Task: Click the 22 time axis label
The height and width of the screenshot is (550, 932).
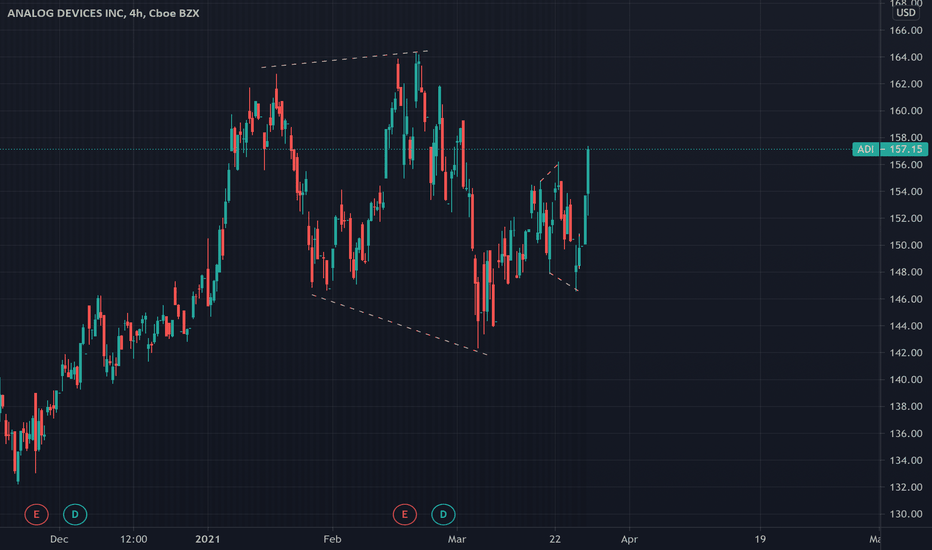Action: [x=555, y=539]
